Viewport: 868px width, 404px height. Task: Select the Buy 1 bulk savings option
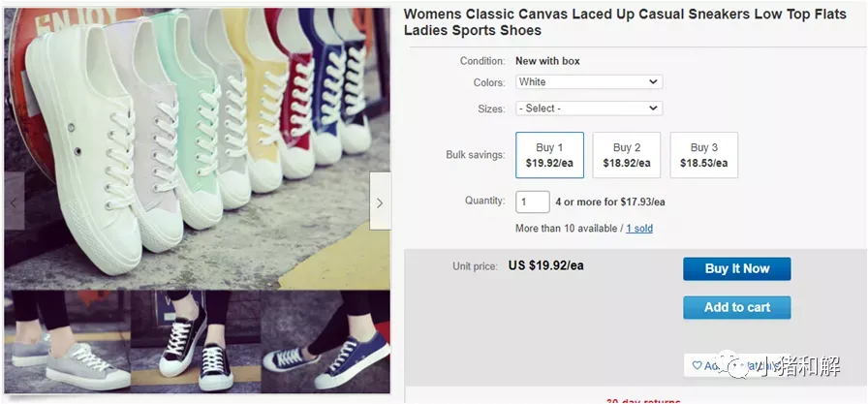tap(549, 155)
